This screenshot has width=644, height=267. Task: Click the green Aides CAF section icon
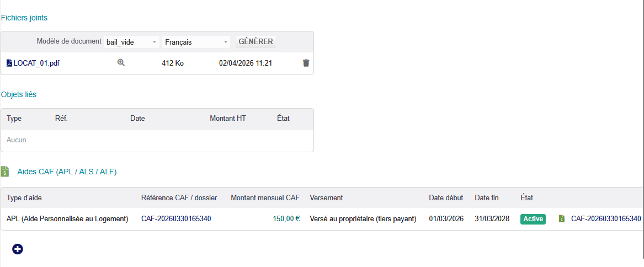point(5,172)
